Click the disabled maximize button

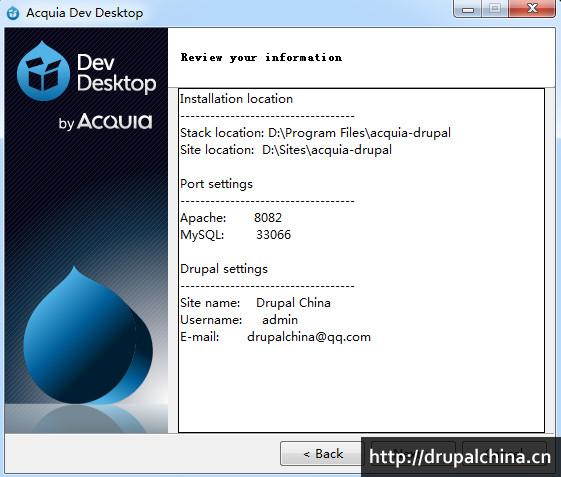pyautogui.click(x=495, y=9)
